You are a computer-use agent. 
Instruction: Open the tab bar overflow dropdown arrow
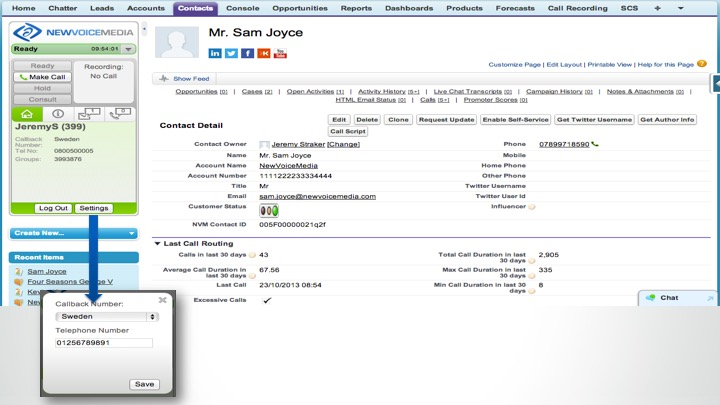pyautogui.click(x=681, y=8)
